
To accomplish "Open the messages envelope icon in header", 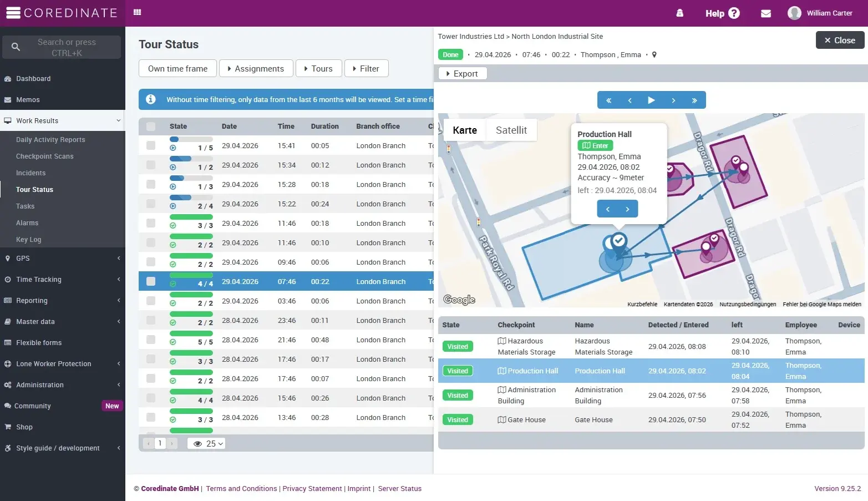I will (766, 13).
